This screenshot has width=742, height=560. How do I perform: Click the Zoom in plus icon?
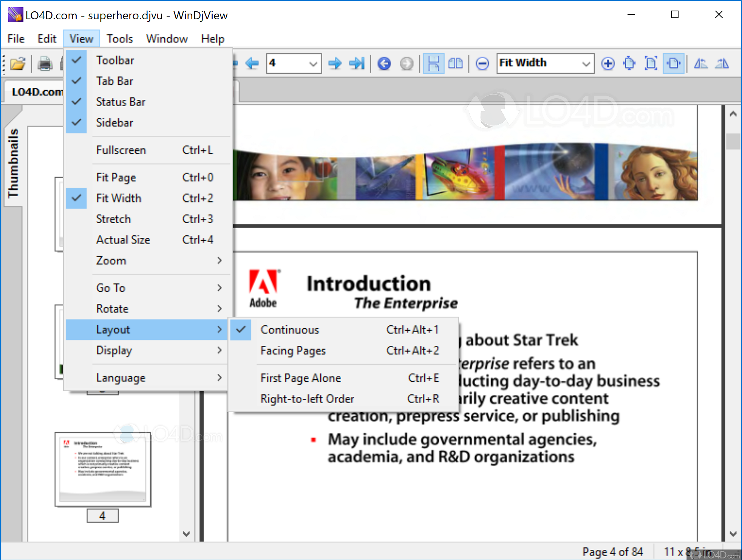click(x=608, y=63)
